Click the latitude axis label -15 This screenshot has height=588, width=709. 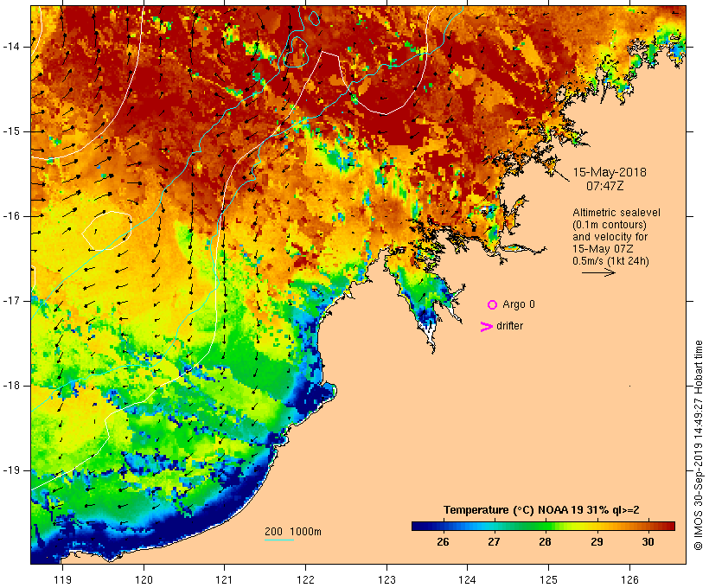coord(10,131)
